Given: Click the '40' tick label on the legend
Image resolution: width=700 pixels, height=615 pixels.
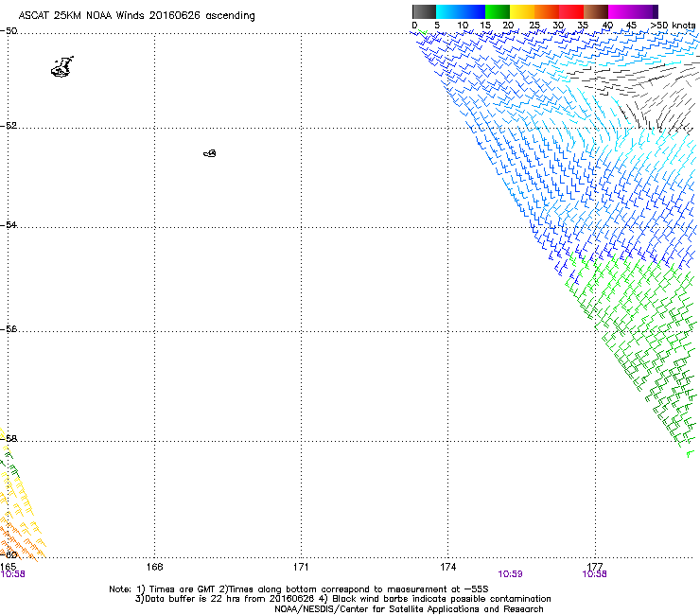Looking at the screenshot, I should pos(607,26).
